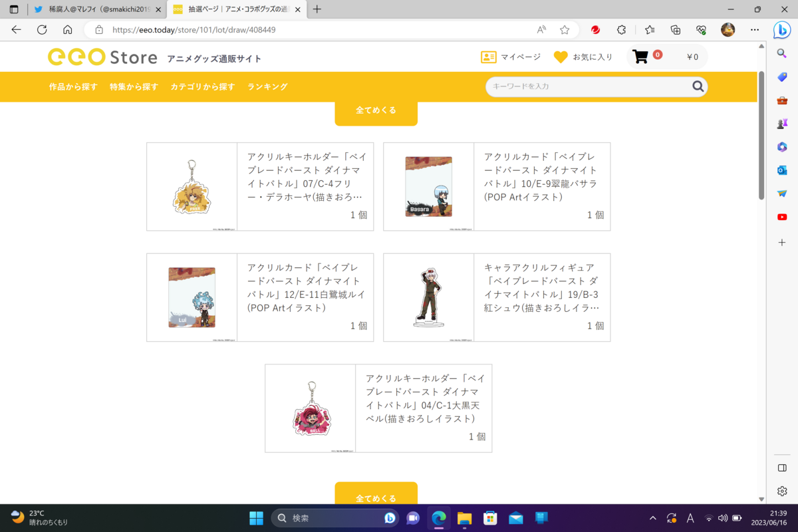Close the 抽選ページ tab

point(297,9)
